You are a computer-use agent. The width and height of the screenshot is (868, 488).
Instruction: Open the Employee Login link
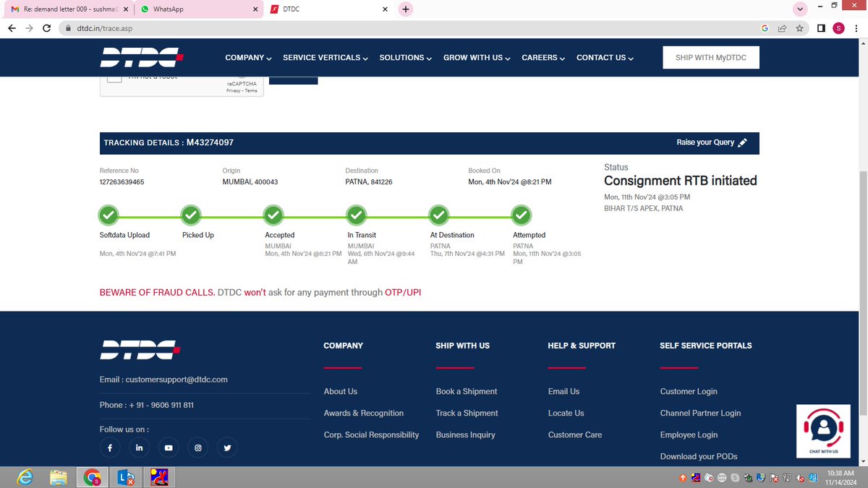689,435
